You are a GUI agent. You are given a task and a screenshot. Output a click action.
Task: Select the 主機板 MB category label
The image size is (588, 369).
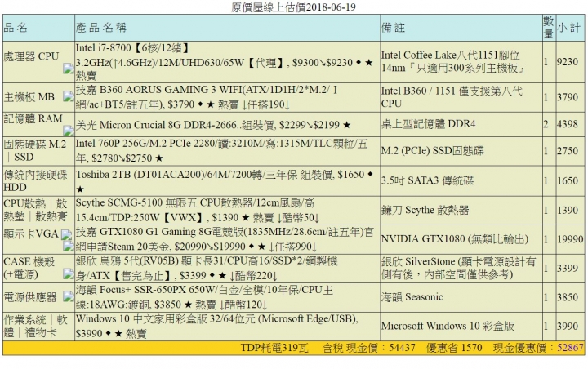pyautogui.click(x=29, y=97)
